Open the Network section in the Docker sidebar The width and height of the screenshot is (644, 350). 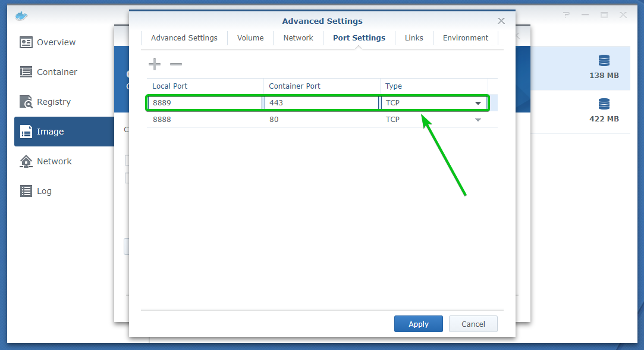coord(64,161)
